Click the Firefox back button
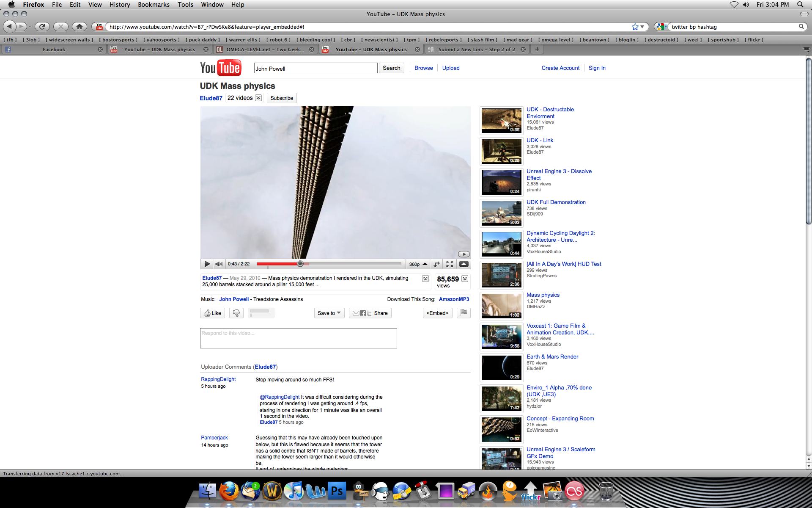The image size is (812, 508). [x=9, y=27]
